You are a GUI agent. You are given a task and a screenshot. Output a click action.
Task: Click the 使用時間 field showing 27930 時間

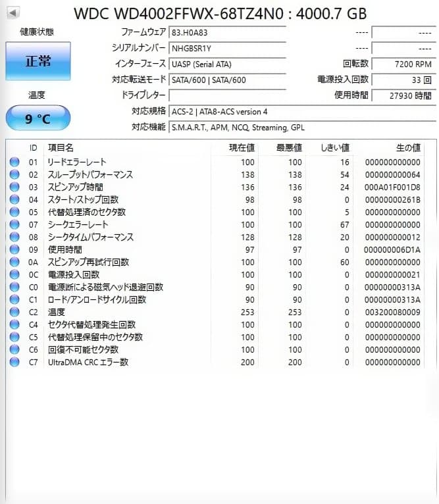[402, 95]
